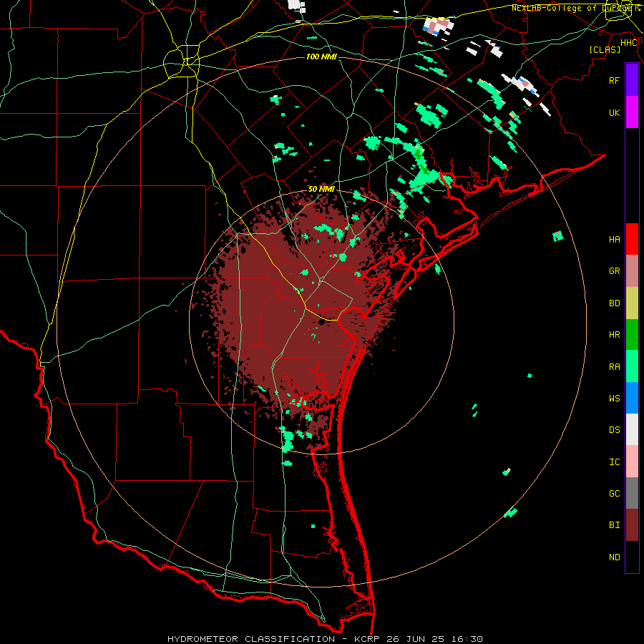Click the 'BI' legend label

pyautogui.click(x=614, y=525)
